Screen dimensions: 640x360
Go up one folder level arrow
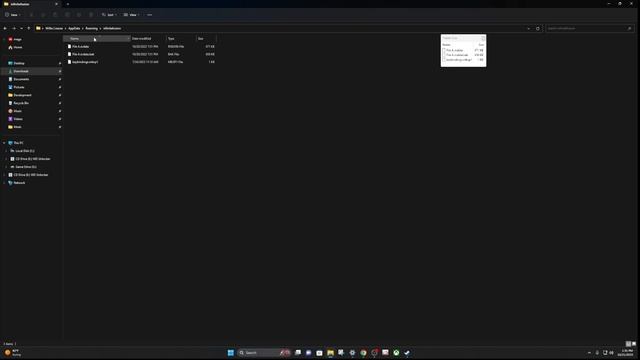[29, 29]
